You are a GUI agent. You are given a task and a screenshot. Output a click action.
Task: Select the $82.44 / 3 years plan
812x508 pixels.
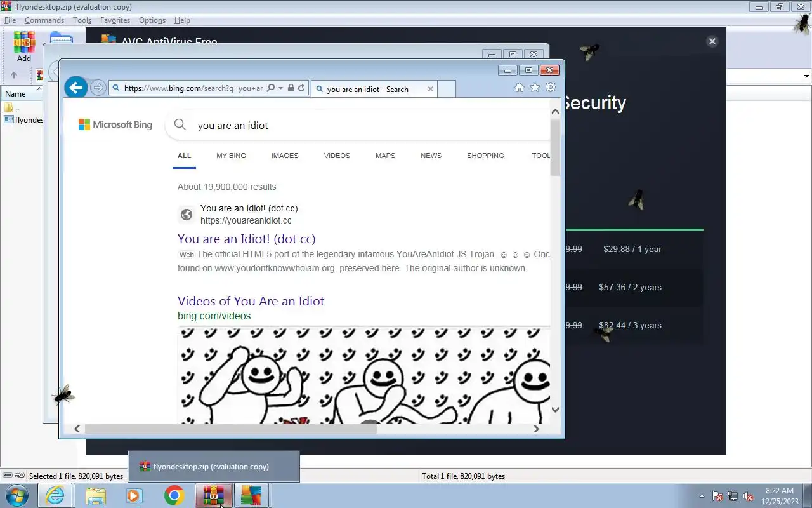point(630,325)
